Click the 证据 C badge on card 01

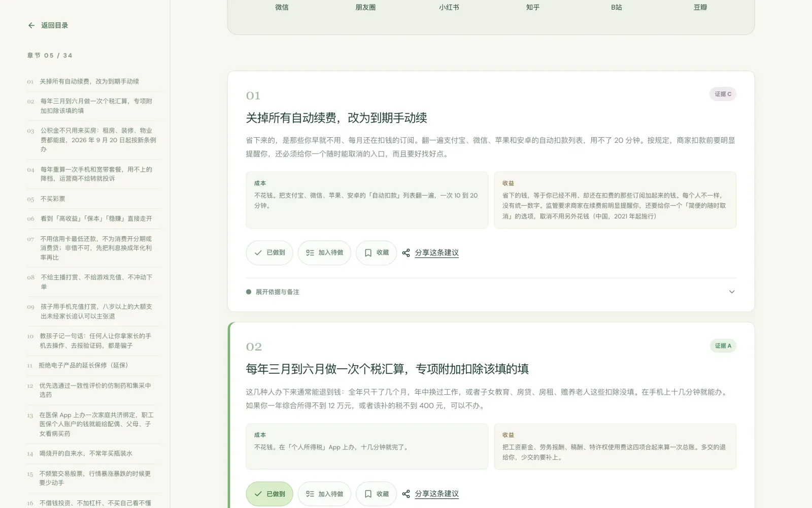point(723,94)
